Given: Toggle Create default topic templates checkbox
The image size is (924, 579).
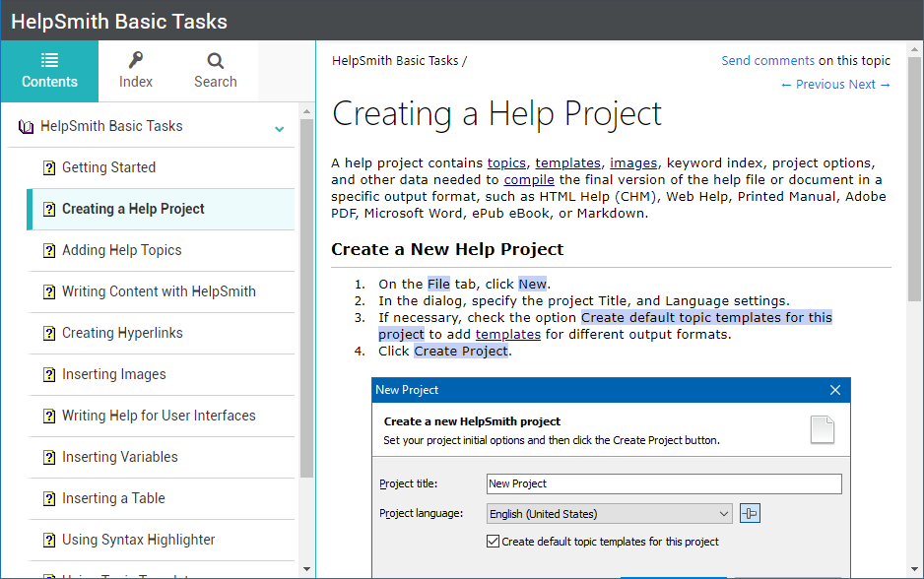Looking at the screenshot, I should coord(494,542).
